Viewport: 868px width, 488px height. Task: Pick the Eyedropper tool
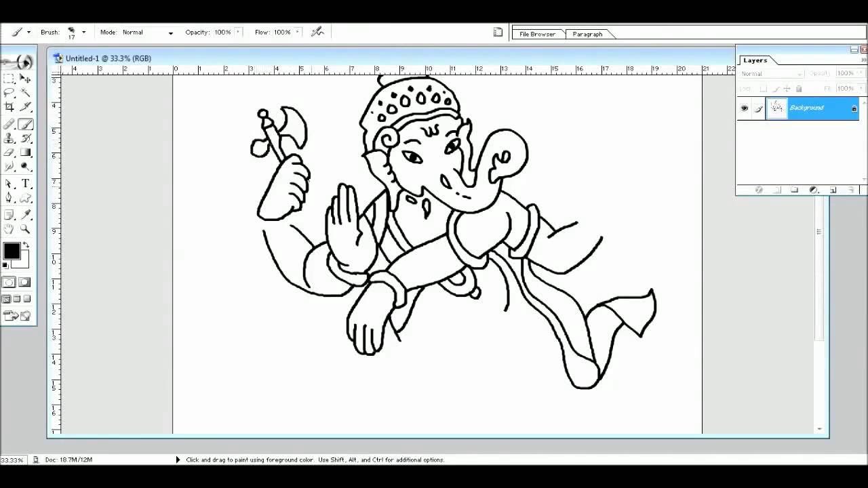pos(25,215)
